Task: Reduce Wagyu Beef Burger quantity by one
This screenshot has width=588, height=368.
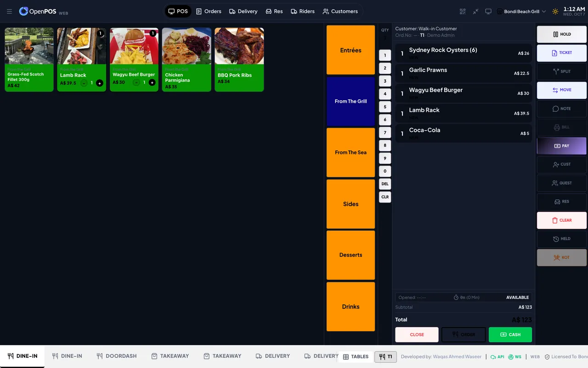Action: click(x=136, y=82)
